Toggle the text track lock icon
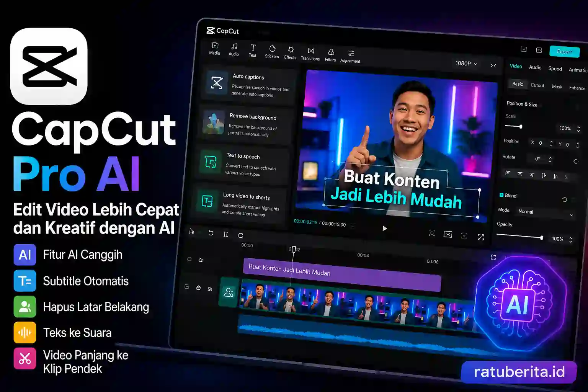 189,259
